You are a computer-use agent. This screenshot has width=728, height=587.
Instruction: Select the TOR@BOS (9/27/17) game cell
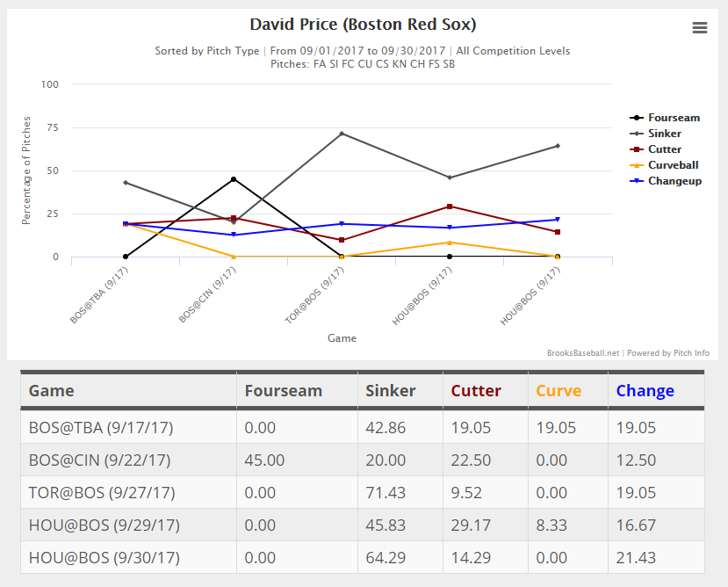[x=102, y=493]
